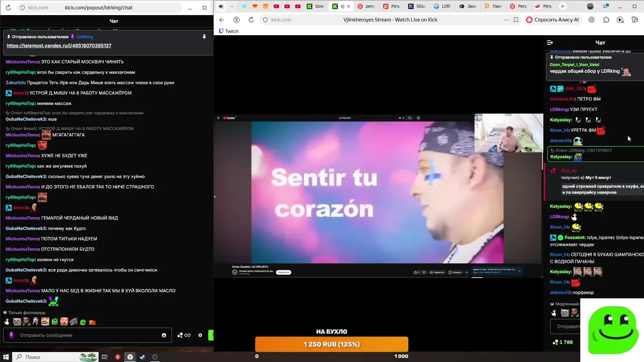This screenshot has height=362, width=644.
Task: Open the page actions three-dot menu
Action: 506,20
